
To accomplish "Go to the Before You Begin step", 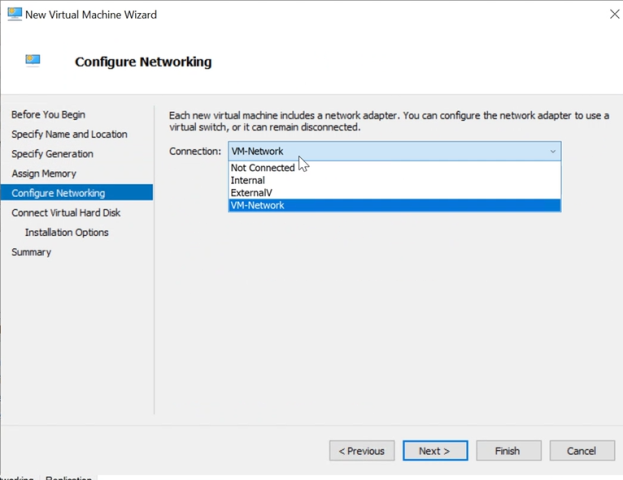I will (x=48, y=115).
